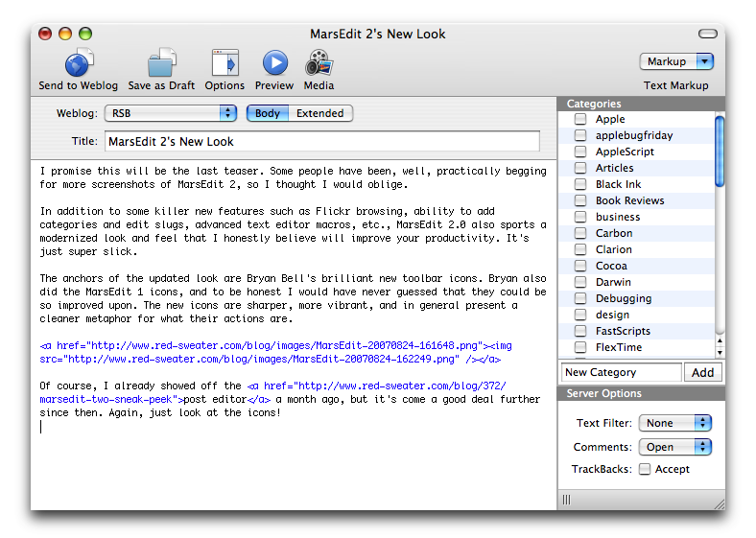Click the Send to Weblog globe icon
The height and width of the screenshot is (538, 756).
pos(78,63)
